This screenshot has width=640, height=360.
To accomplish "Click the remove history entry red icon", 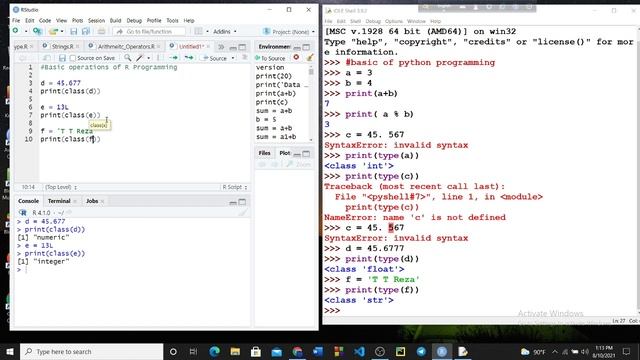I will pos(296,58).
